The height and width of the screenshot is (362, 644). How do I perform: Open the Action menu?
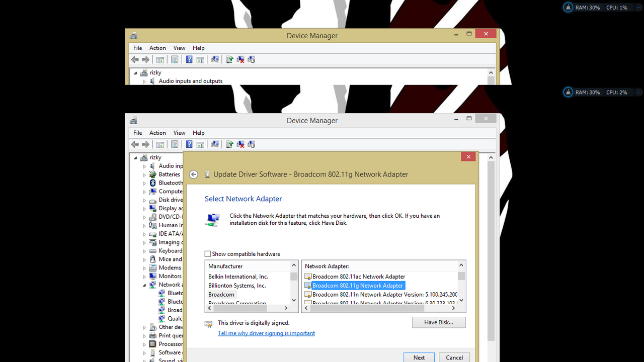[x=157, y=133]
